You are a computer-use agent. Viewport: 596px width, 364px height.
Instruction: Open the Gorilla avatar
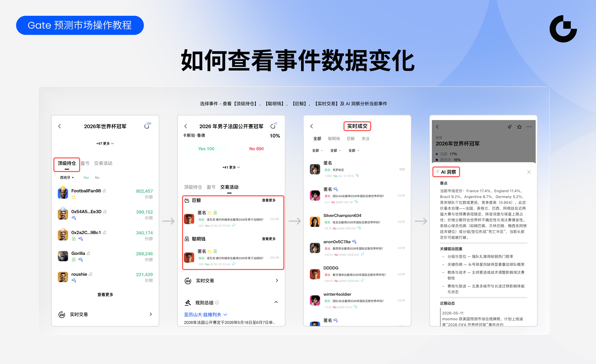coord(63,256)
